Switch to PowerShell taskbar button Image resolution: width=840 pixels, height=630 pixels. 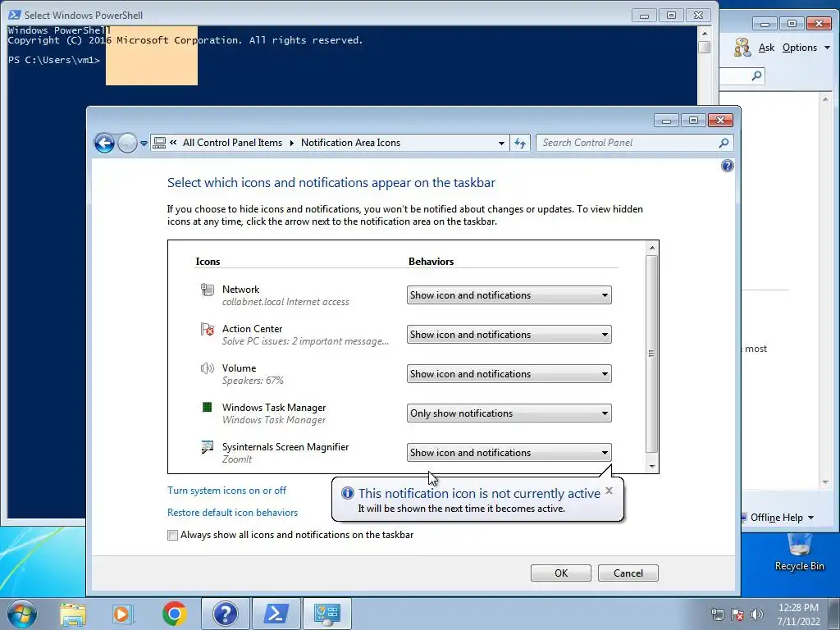[x=276, y=614]
